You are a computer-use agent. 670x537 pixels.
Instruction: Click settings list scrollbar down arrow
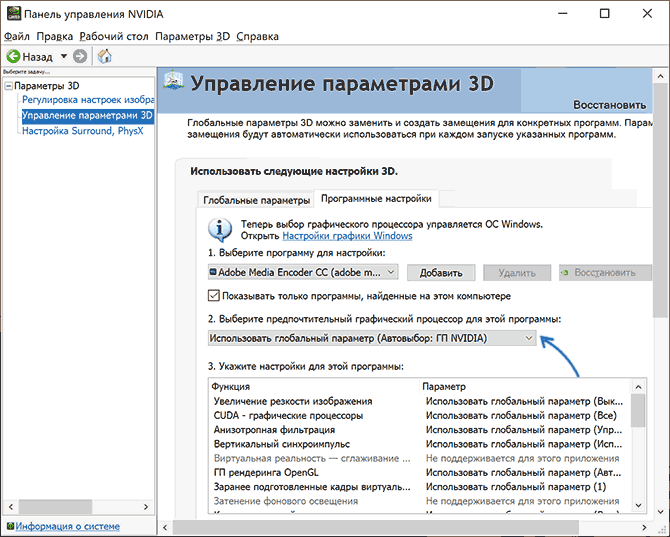[638, 505]
